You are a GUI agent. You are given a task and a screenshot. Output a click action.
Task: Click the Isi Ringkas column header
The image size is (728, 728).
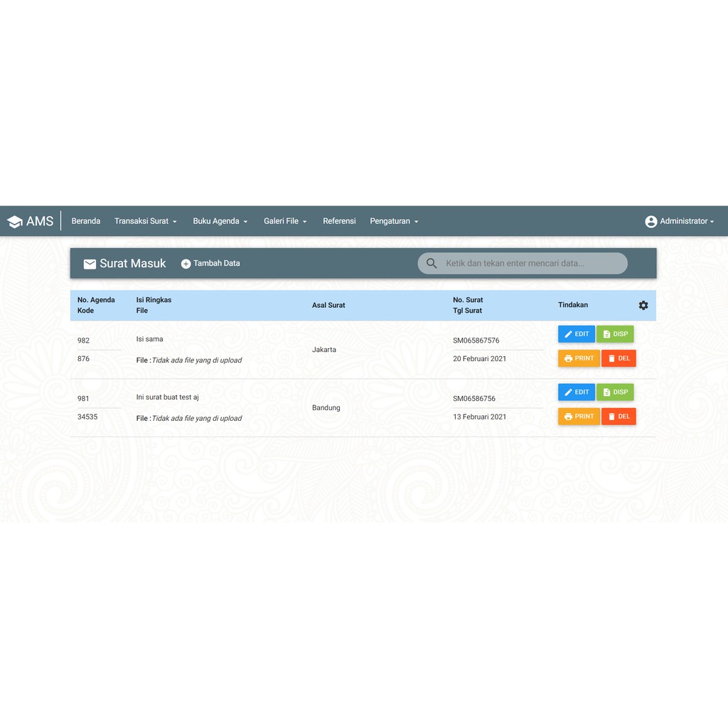(154, 300)
